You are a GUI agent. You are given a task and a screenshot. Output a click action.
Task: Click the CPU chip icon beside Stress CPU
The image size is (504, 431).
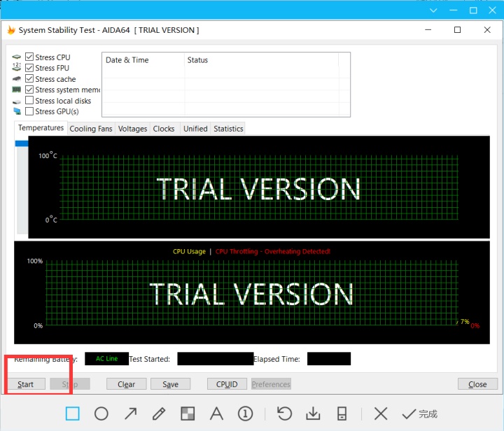(x=16, y=57)
